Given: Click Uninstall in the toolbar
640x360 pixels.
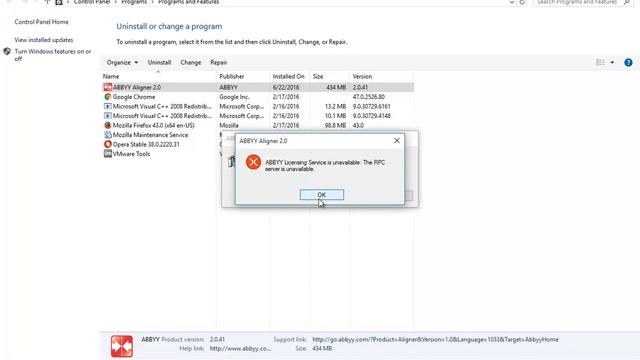Looking at the screenshot, I should (x=159, y=62).
